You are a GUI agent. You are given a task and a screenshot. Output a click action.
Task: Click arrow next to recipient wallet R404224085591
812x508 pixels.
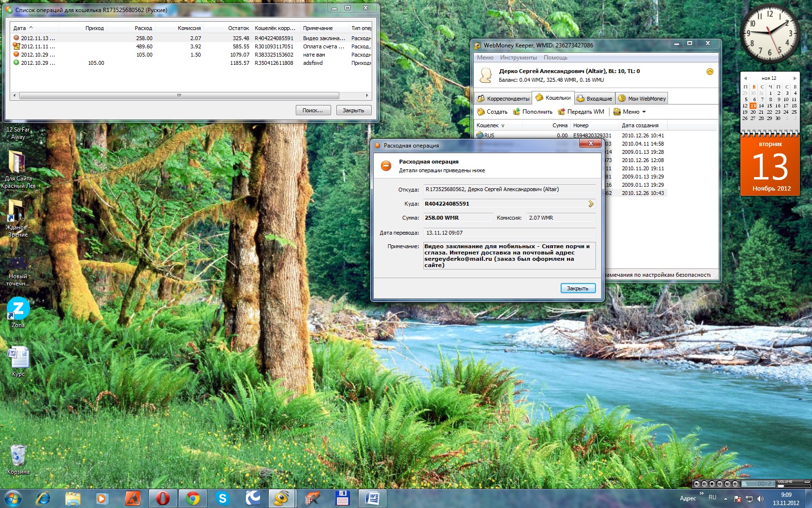pyautogui.click(x=591, y=204)
